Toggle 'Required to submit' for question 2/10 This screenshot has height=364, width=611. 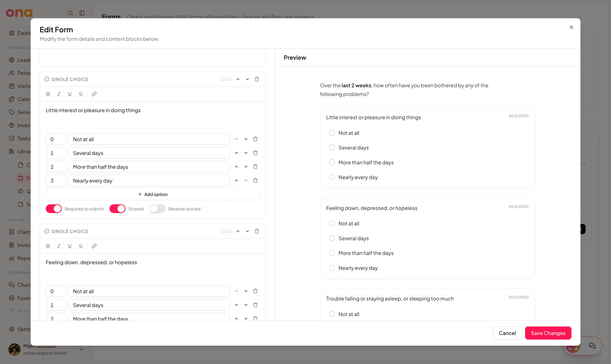click(x=54, y=209)
